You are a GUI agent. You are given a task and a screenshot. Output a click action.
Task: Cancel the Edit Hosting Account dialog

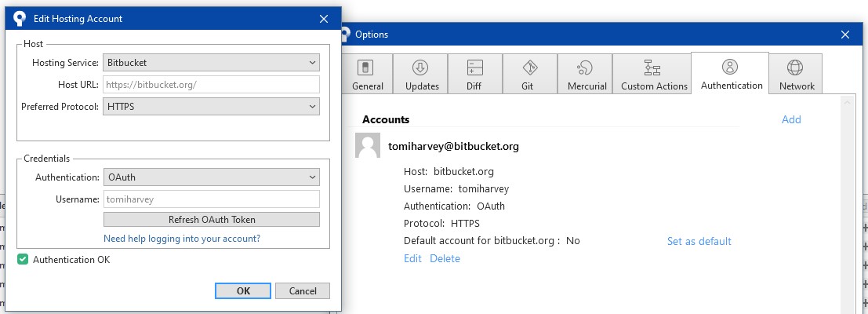point(302,290)
